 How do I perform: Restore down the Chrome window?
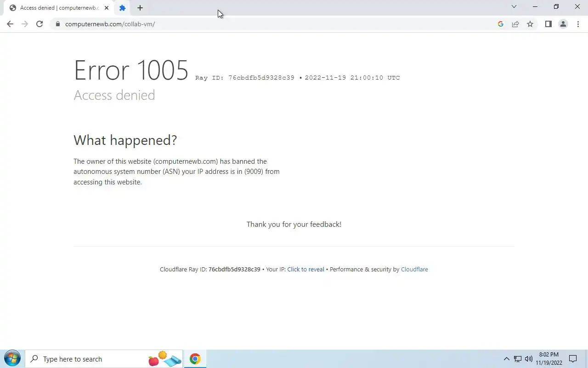(x=556, y=6)
